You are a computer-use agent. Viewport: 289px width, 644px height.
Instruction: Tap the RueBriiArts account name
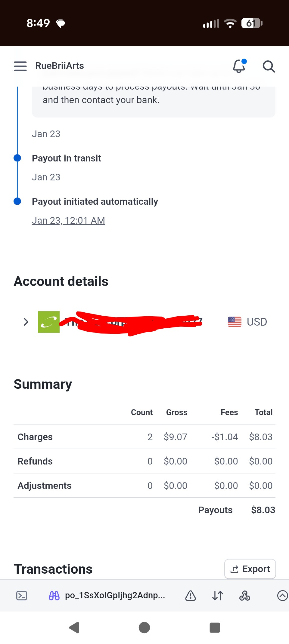tap(60, 66)
